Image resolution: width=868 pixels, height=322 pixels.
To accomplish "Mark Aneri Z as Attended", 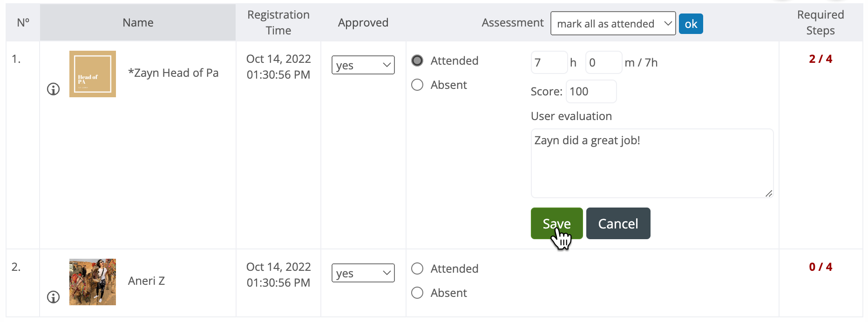I will pyautogui.click(x=417, y=268).
